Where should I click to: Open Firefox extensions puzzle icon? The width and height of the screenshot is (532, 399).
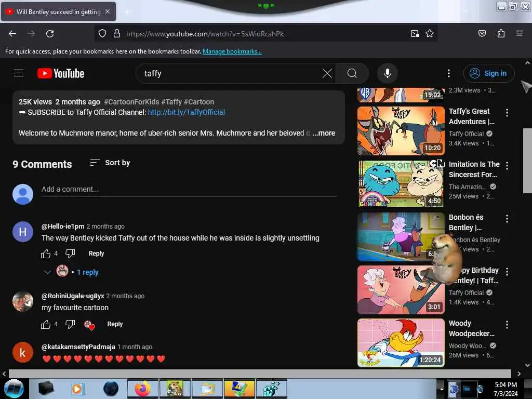[x=501, y=34]
